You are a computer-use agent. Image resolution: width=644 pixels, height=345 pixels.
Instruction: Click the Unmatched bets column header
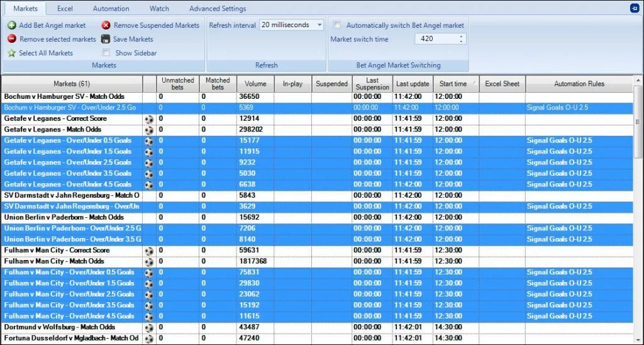tap(177, 84)
